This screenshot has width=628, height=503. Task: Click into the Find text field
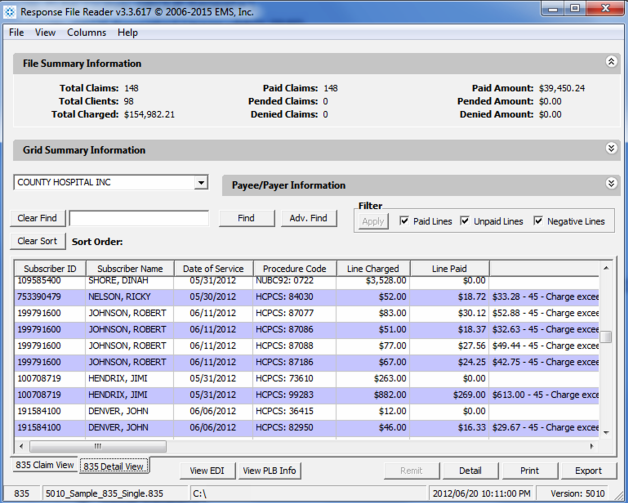(139, 218)
